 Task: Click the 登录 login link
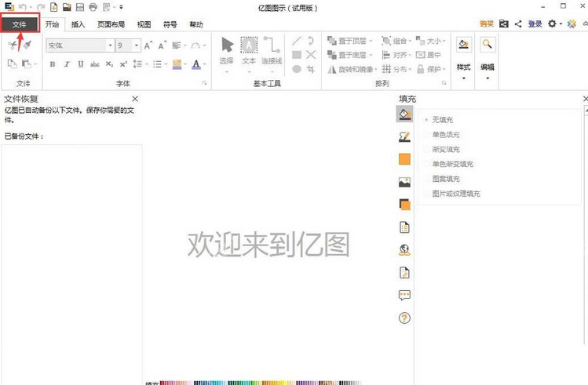point(535,24)
